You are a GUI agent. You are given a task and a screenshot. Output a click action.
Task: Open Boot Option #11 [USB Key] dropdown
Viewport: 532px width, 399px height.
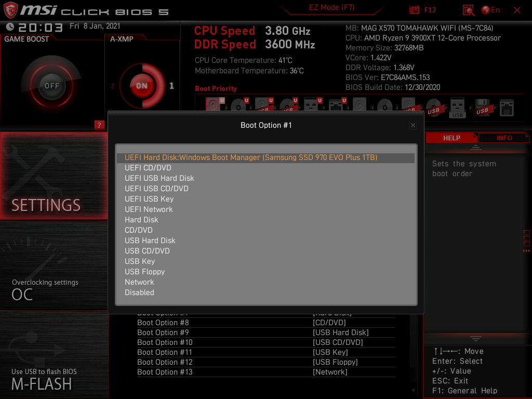[266, 352]
